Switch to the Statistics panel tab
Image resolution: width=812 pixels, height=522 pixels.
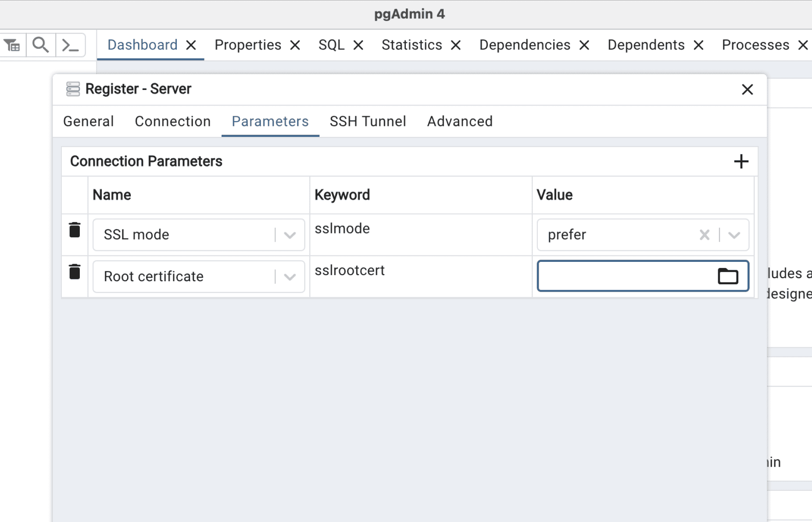pyautogui.click(x=412, y=45)
